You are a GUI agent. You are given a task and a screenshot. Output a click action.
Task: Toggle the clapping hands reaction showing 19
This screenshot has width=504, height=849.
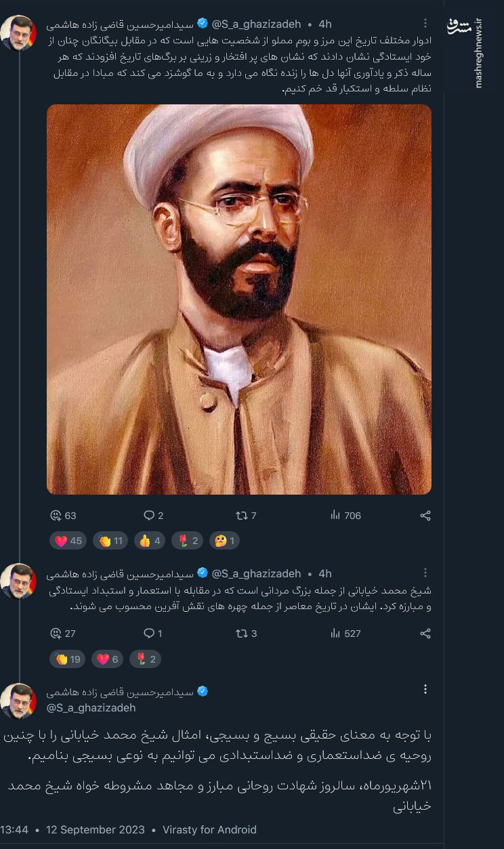[x=67, y=658]
